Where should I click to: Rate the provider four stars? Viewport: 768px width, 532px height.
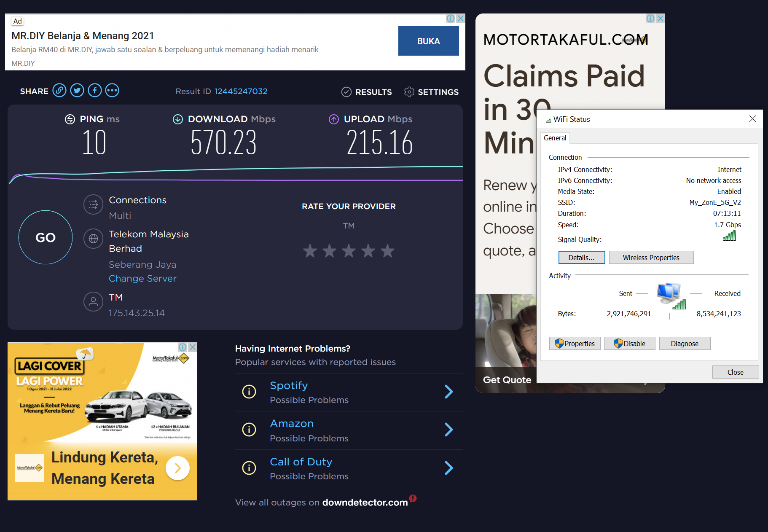point(368,251)
